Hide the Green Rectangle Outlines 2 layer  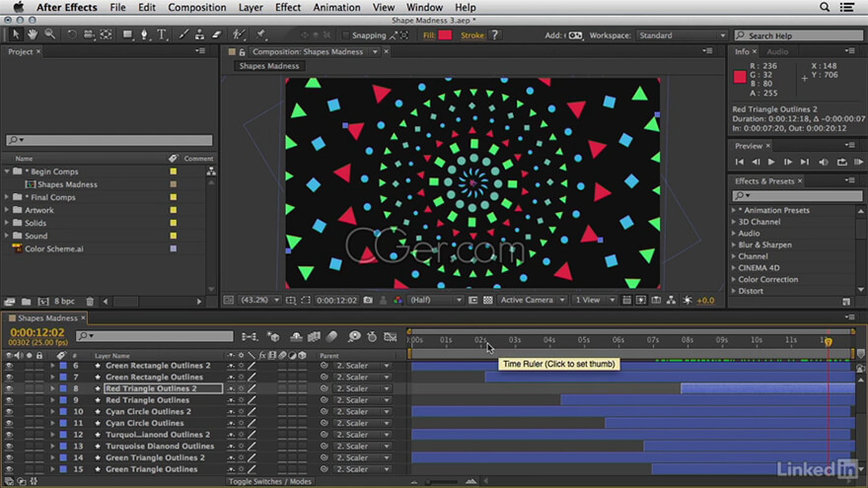(x=9, y=366)
